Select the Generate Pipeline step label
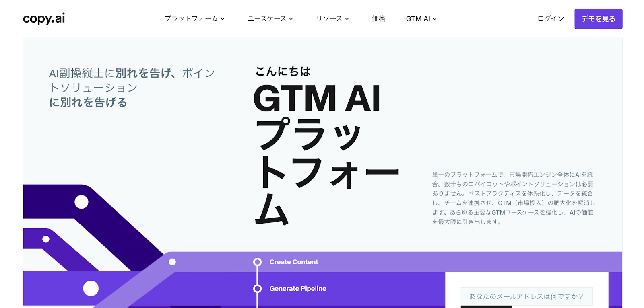Viewport: 644px width, 308px height. pos(298,289)
